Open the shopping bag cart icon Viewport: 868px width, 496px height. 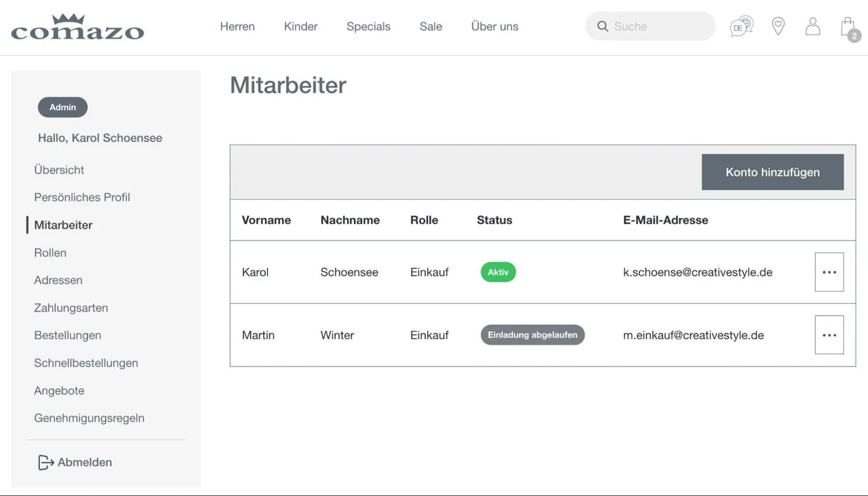tap(848, 28)
